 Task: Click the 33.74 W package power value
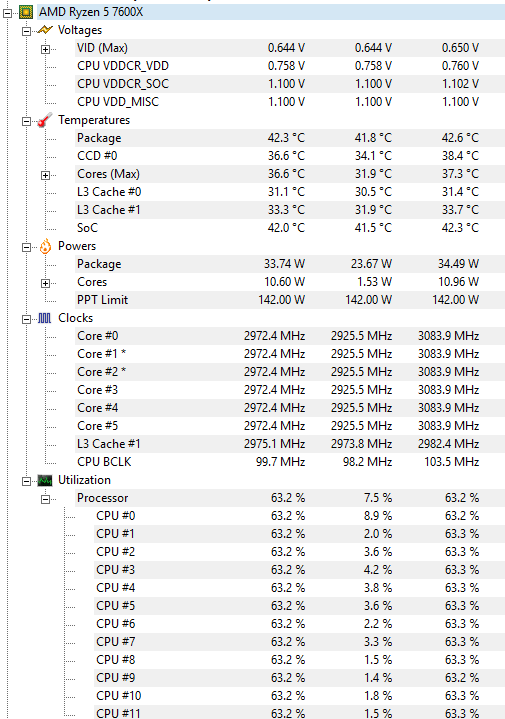(x=284, y=264)
